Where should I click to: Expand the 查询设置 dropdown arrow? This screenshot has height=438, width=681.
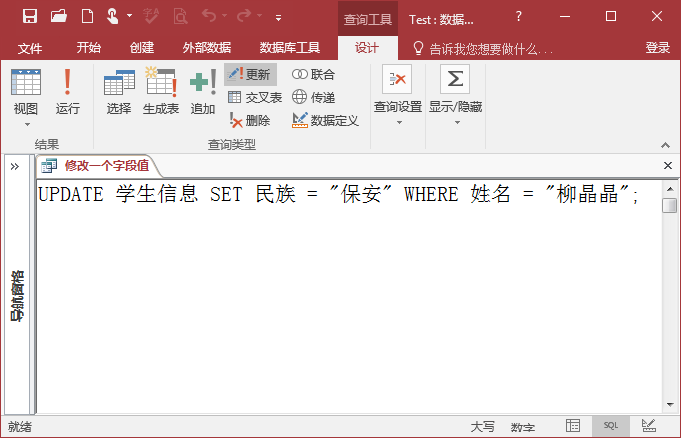tap(399, 123)
